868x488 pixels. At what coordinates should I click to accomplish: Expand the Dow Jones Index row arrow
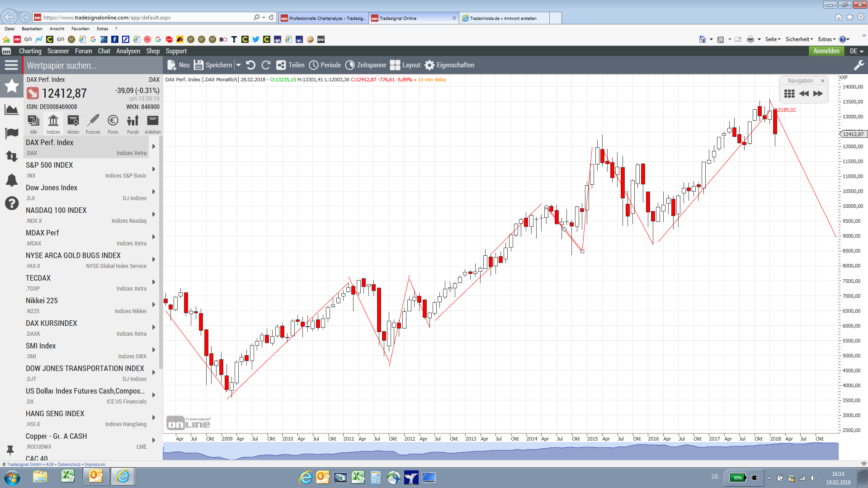154,192
